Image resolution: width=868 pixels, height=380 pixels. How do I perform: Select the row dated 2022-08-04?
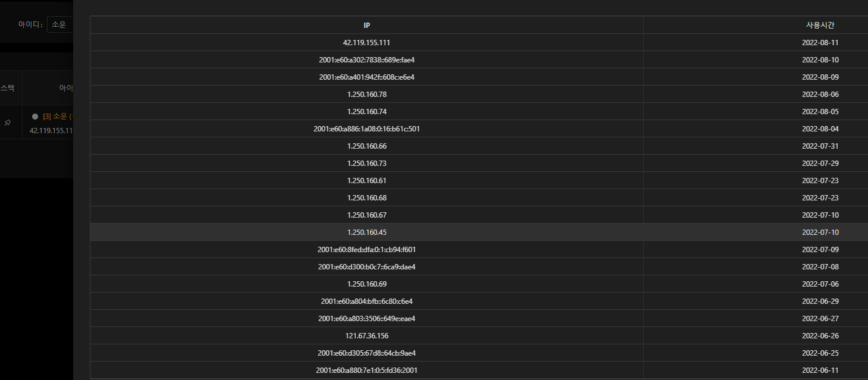coord(479,128)
